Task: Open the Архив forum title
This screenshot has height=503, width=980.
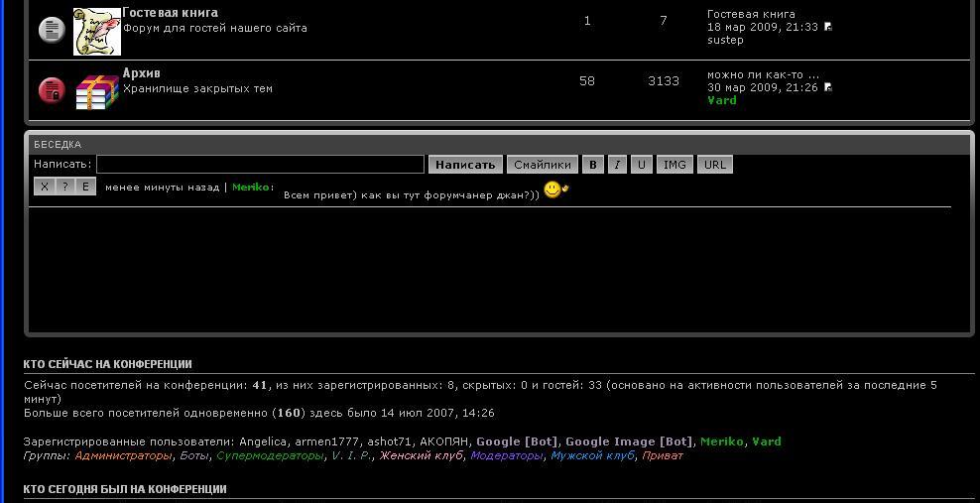Action: pos(141,73)
